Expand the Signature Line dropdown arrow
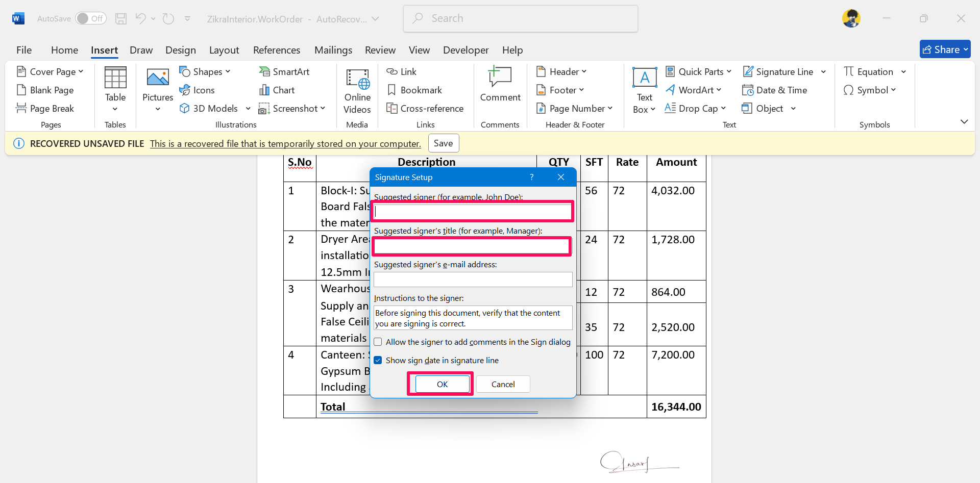Viewport: 980px width, 483px height. point(823,72)
